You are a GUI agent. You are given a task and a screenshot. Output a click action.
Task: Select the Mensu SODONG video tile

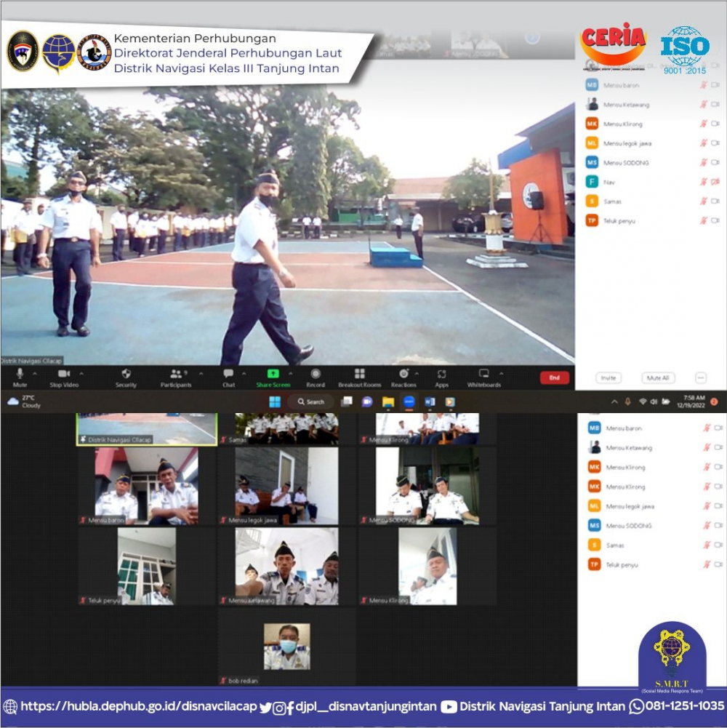pyautogui.click(x=427, y=486)
